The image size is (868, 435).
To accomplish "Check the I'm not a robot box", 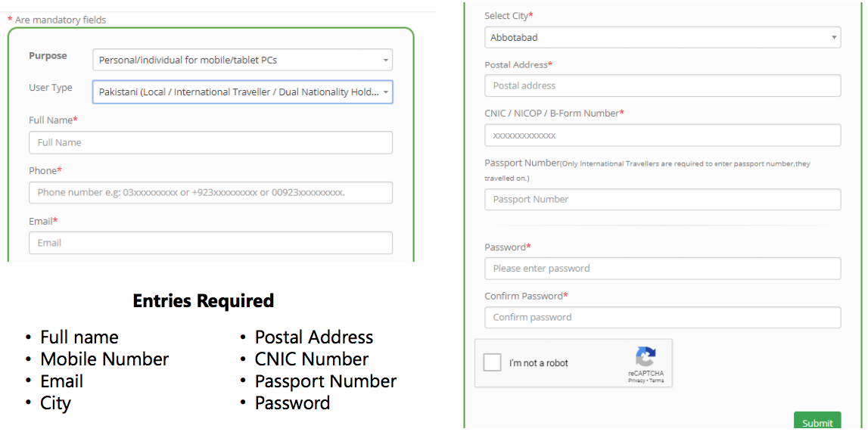I will [x=493, y=362].
